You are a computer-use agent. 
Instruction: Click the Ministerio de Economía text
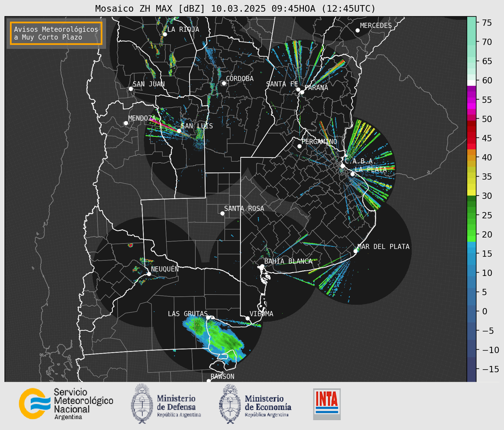pyautogui.click(x=268, y=406)
